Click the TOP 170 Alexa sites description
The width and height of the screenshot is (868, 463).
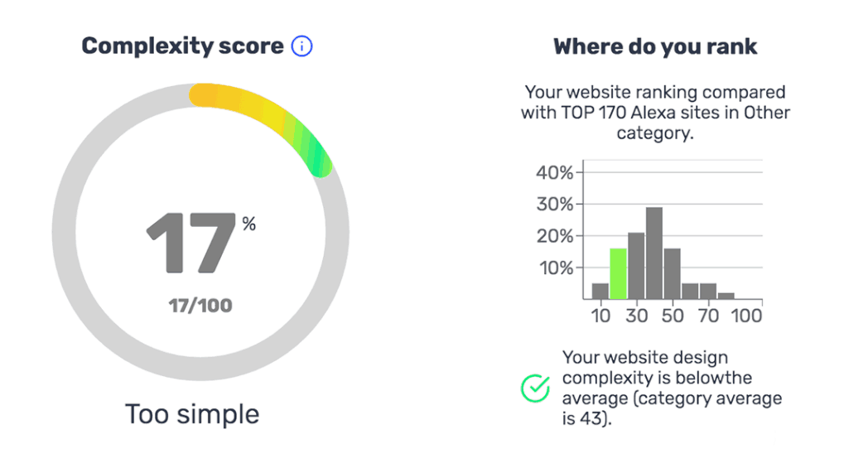pos(655,113)
